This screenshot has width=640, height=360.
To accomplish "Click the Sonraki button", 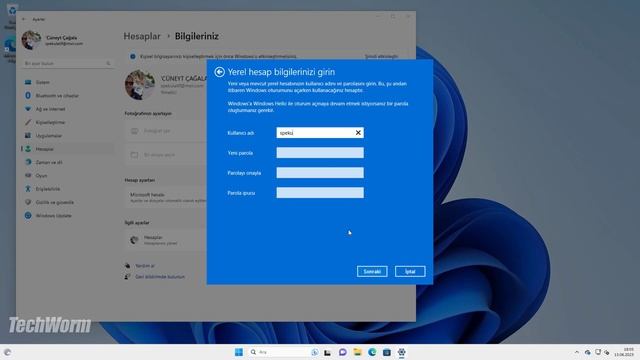I will coord(372,271).
